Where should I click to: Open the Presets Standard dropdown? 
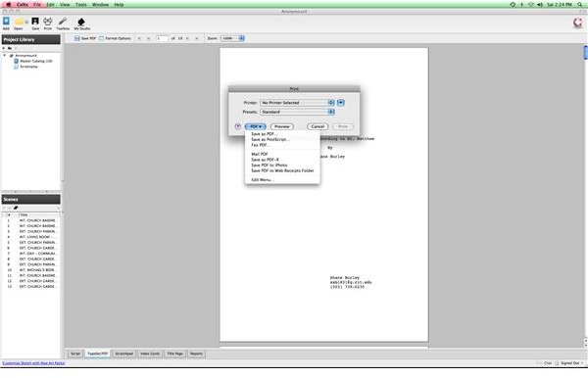click(x=297, y=112)
